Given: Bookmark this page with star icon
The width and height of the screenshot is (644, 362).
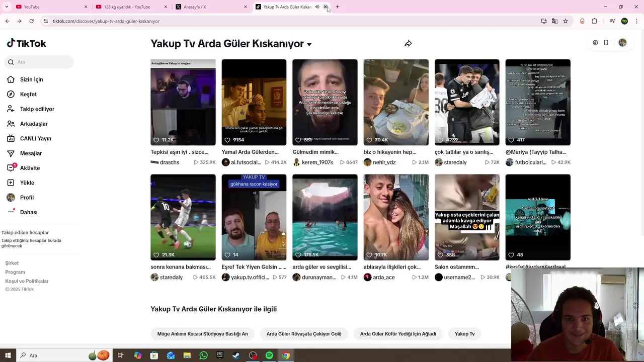Looking at the screenshot, I should coord(566,21).
